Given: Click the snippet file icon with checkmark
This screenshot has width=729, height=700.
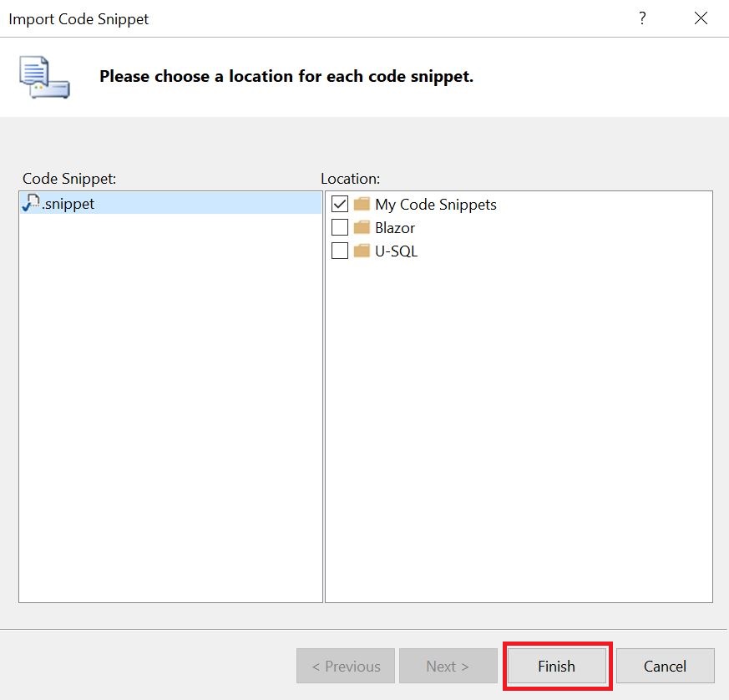Looking at the screenshot, I should coord(31,203).
